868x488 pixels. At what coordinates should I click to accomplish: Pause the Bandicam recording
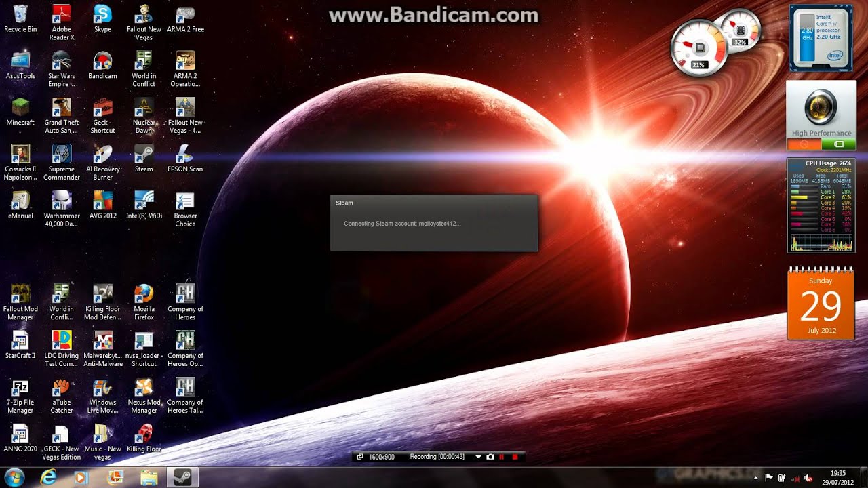[502, 457]
